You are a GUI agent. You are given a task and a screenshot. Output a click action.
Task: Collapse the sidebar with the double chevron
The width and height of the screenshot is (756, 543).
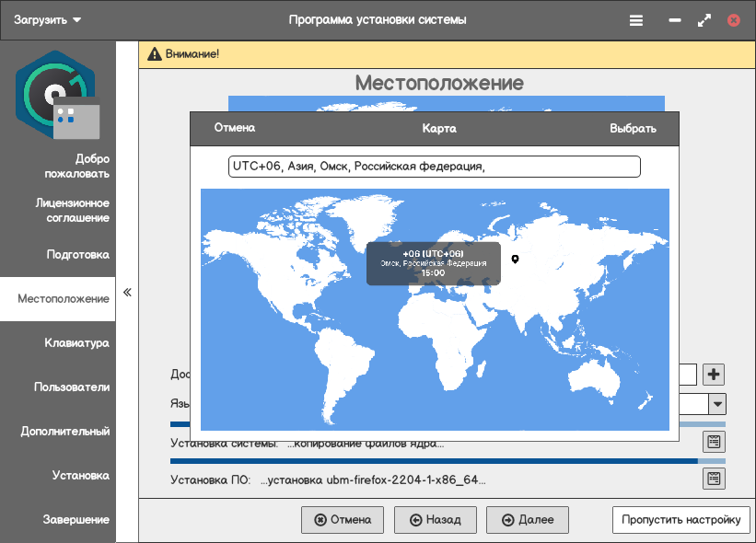click(128, 293)
